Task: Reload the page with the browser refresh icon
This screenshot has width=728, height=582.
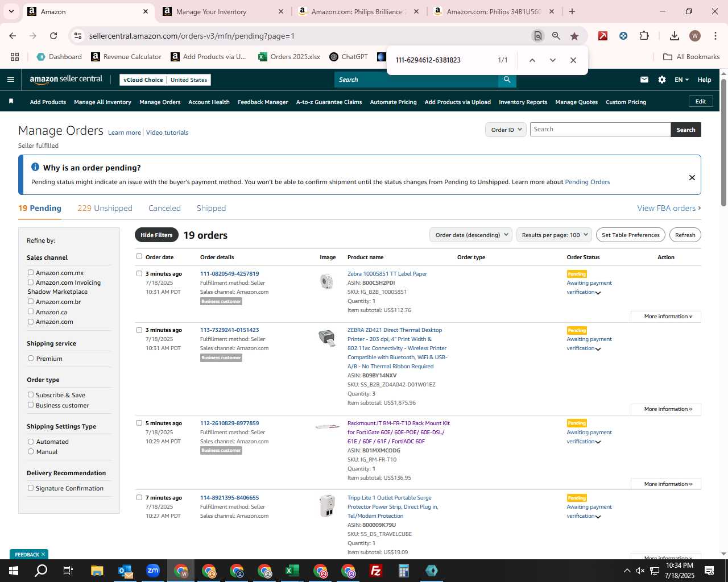Action: (x=53, y=36)
